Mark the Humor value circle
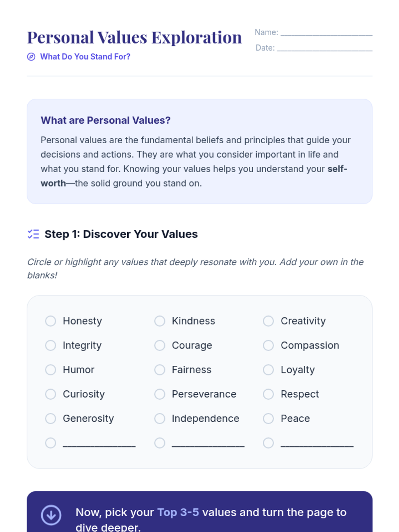The height and width of the screenshot is (532, 399). pos(51,370)
